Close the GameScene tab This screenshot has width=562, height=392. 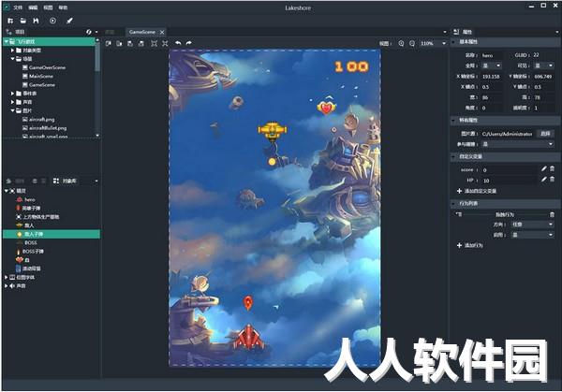click(162, 32)
